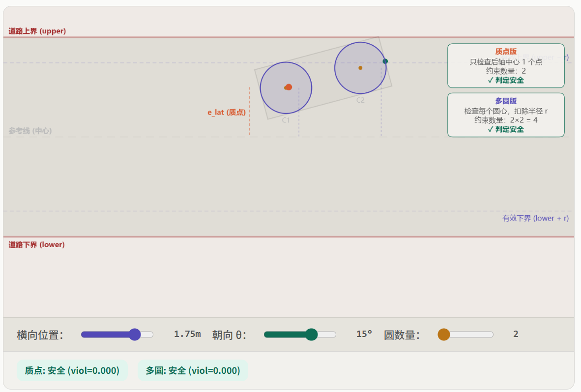
Task: Click the 参考线 (中心) label
Action: [x=30, y=131]
